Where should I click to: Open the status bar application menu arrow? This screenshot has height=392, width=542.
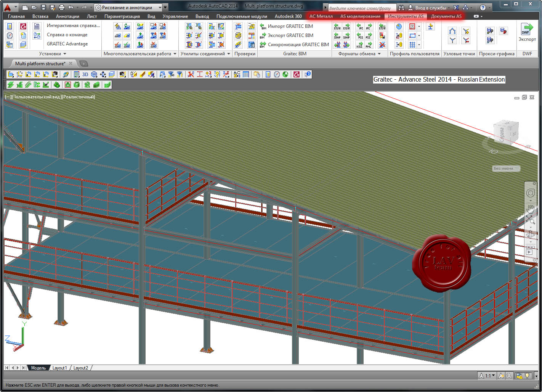(x=536, y=376)
